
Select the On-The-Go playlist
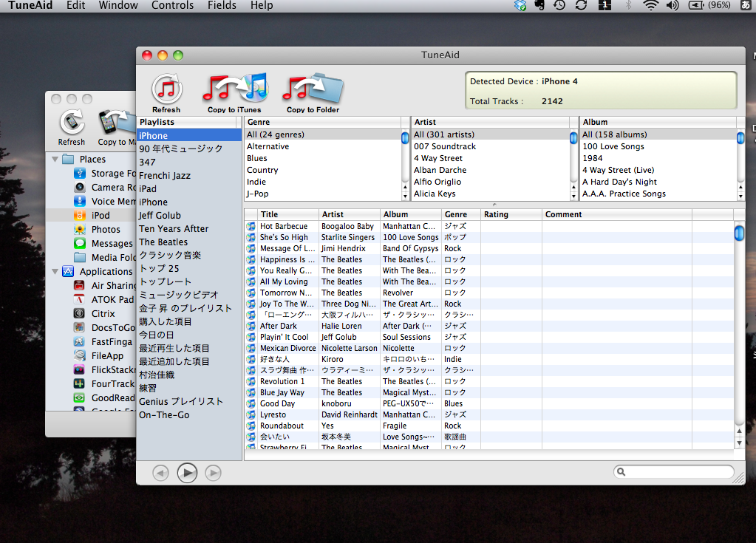[x=189, y=415]
